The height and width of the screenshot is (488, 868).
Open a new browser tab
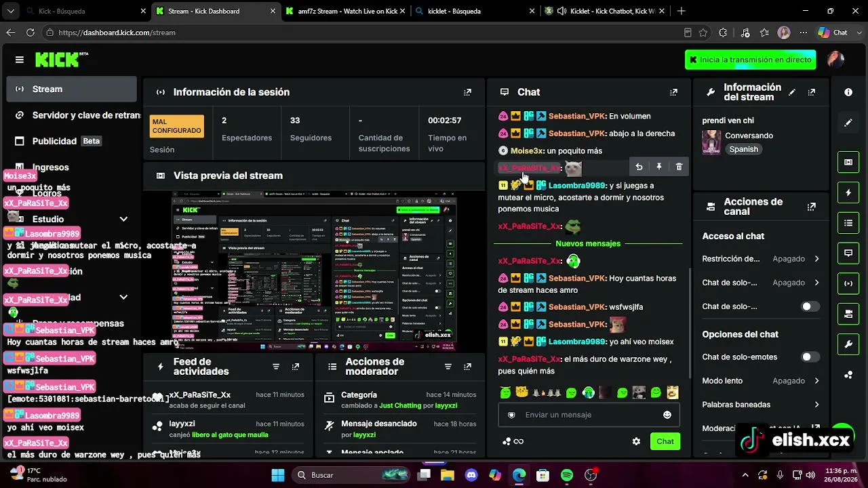pos(681,11)
